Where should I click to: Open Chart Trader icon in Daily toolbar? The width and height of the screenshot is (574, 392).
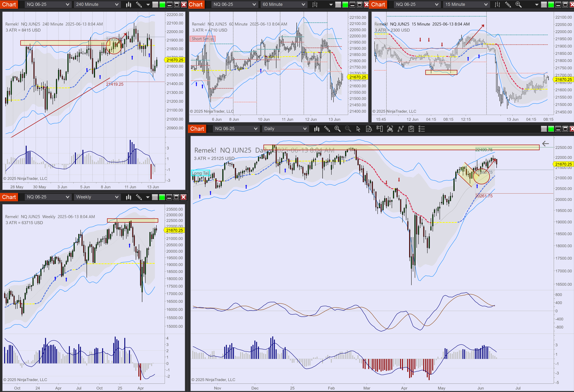coord(379,129)
